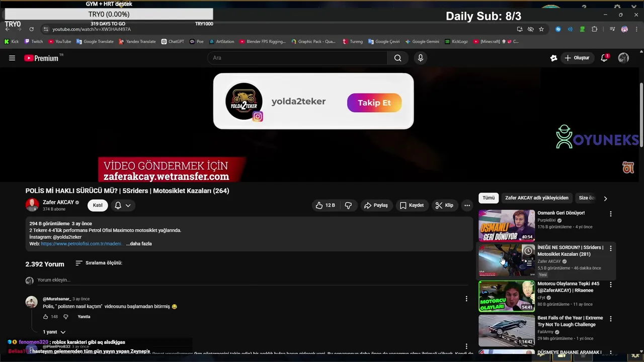
Task: Open @Muratsanar_ commenter name
Action: click(x=57, y=299)
